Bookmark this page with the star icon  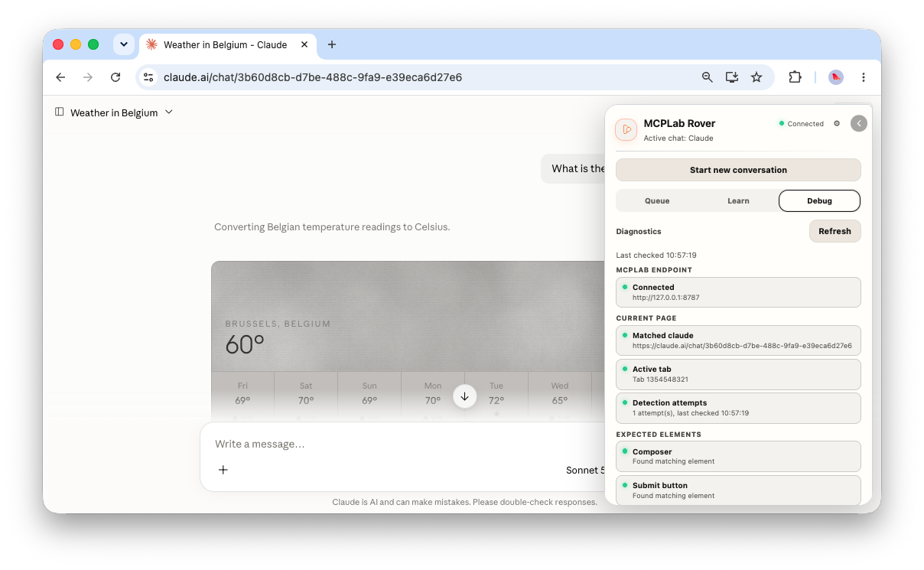(756, 77)
